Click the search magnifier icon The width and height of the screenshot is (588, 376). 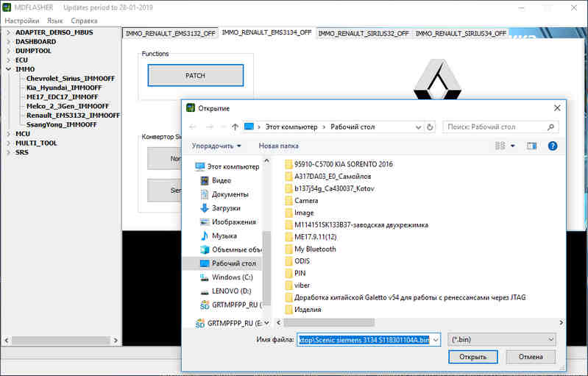point(550,127)
